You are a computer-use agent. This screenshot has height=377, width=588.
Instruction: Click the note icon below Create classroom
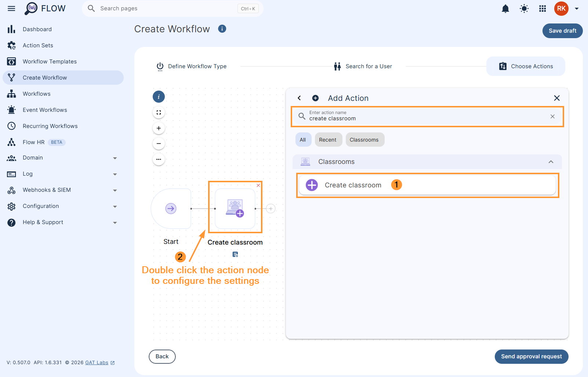point(235,255)
